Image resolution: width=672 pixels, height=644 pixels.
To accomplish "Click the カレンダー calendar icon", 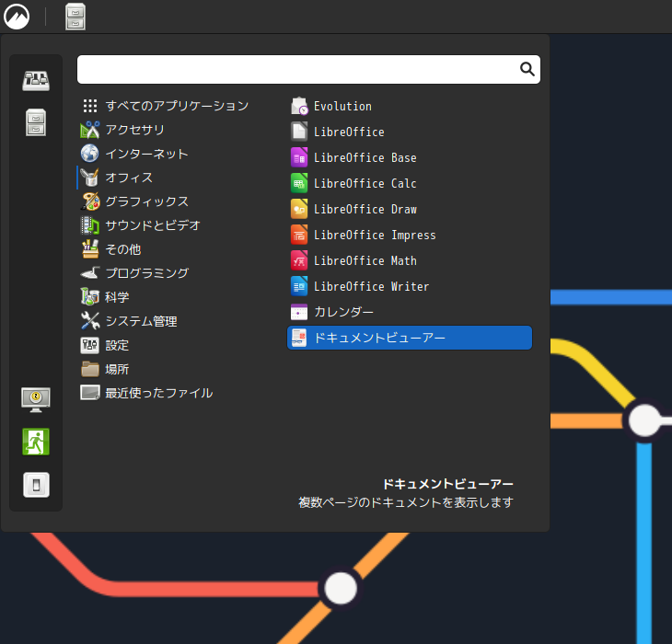I will [299, 312].
